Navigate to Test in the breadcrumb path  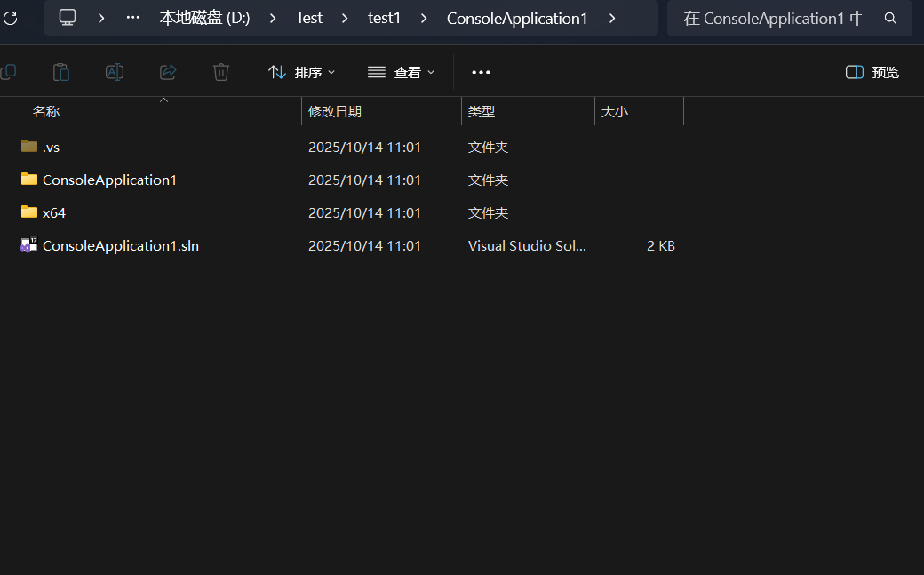coord(308,18)
